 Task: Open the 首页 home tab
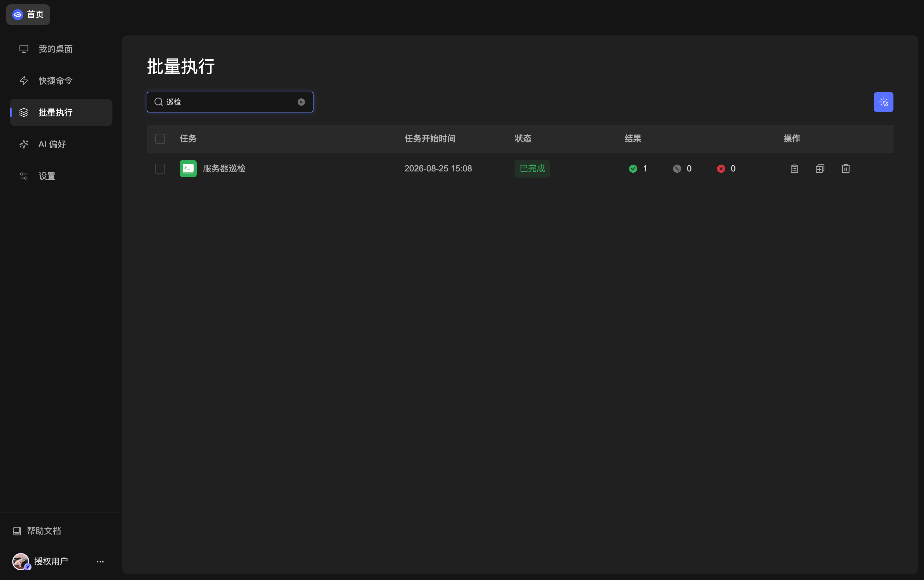pyautogui.click(x=28, y=15)
